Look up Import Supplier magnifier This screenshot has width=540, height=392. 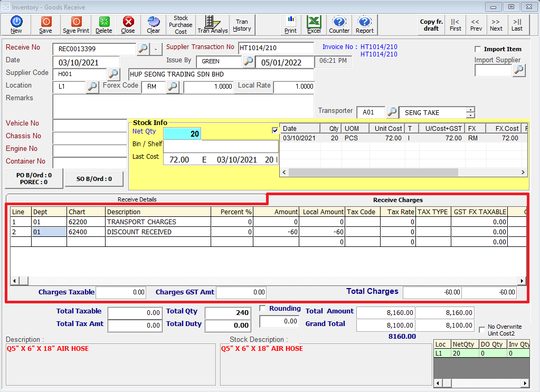coord(519,71)
